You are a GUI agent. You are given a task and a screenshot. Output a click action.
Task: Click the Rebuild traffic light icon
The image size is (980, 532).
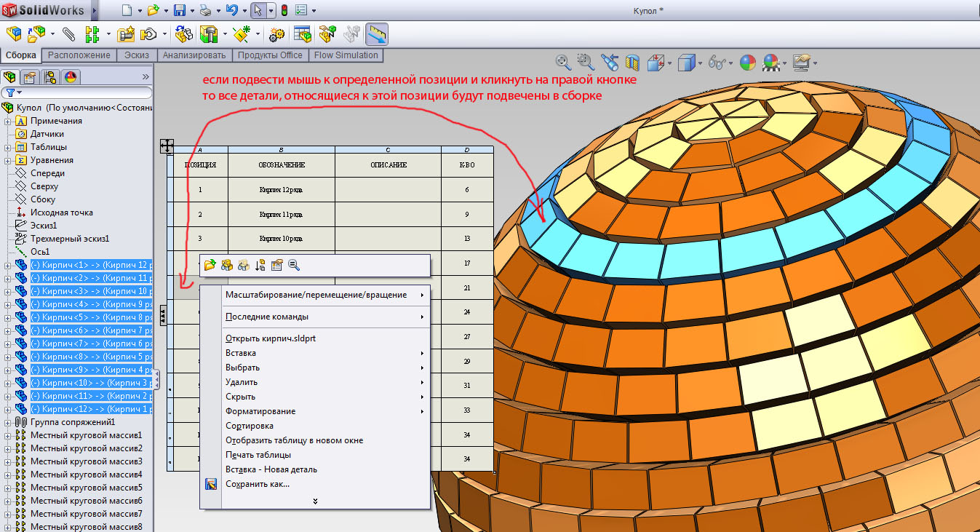284,10
